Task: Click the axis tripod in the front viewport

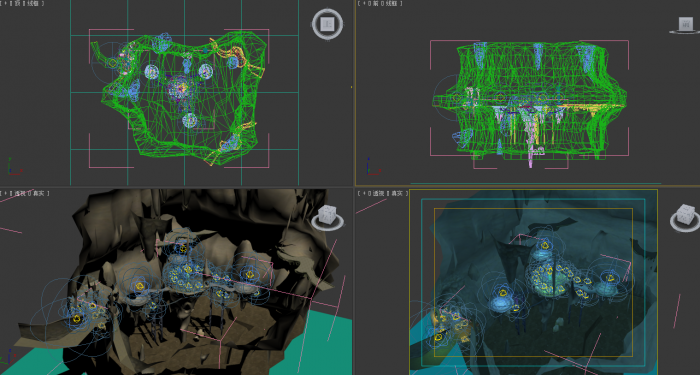Action: click(x=373, y=166)
